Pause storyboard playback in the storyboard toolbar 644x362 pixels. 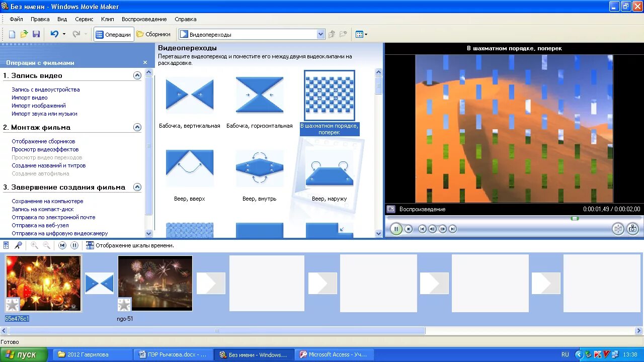coord(74,245)
